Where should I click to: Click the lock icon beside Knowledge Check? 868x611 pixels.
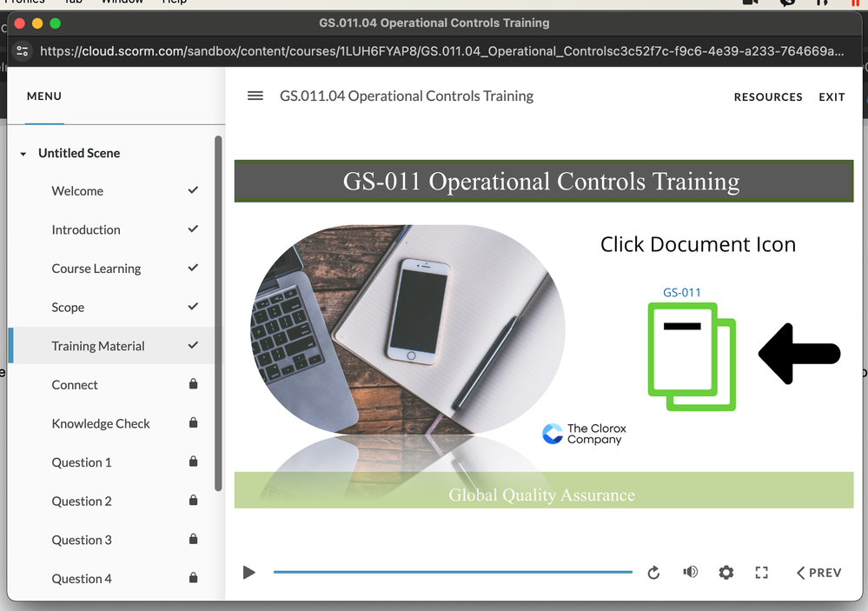click(x=193, y=422)
